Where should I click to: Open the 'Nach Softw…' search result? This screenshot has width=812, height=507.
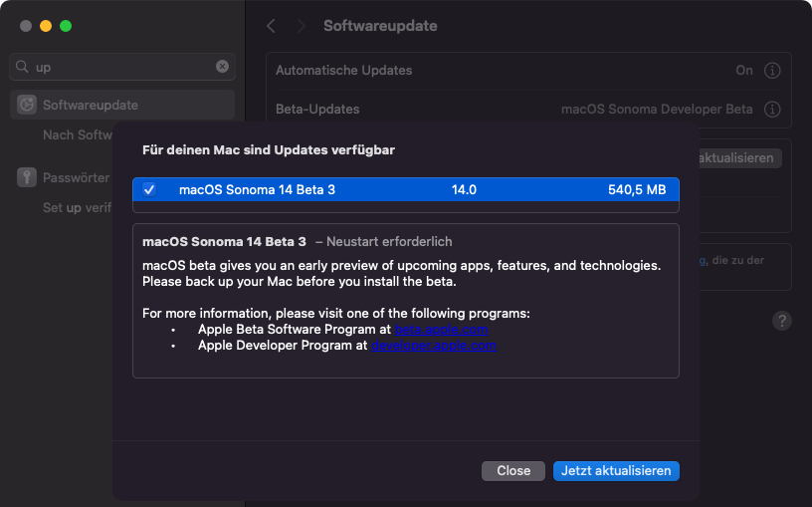[78, 135]
